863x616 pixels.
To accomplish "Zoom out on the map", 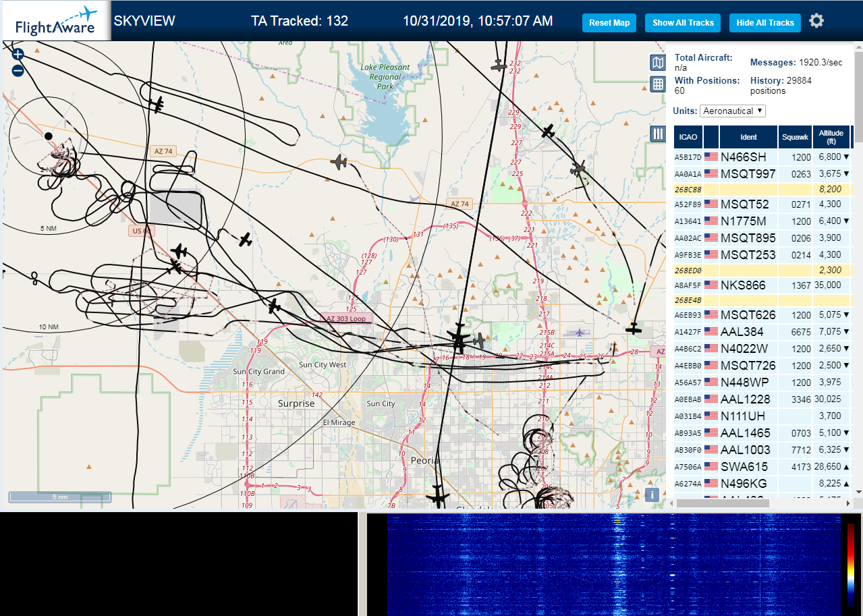I will tap(18, 70).
